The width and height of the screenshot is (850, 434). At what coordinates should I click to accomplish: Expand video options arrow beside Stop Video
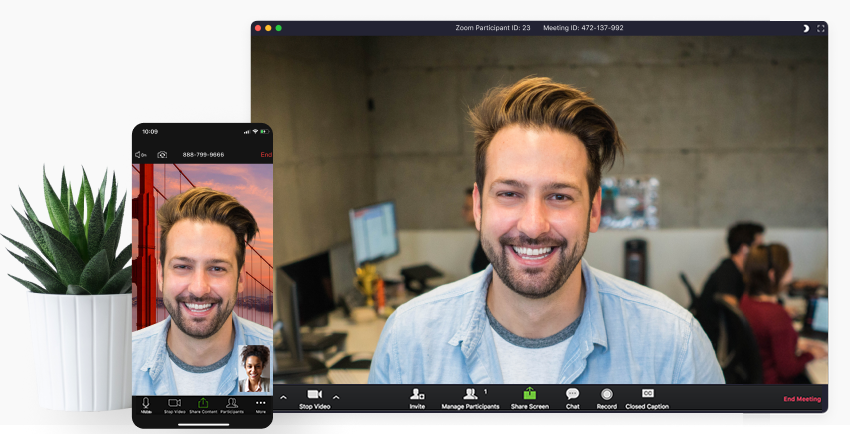point(336,397)
